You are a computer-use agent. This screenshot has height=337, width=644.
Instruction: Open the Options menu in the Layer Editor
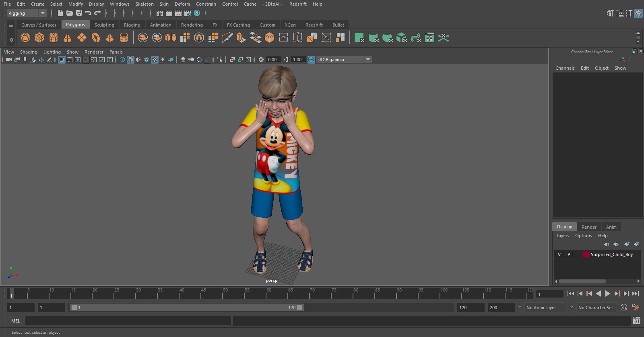coord(583,236)
